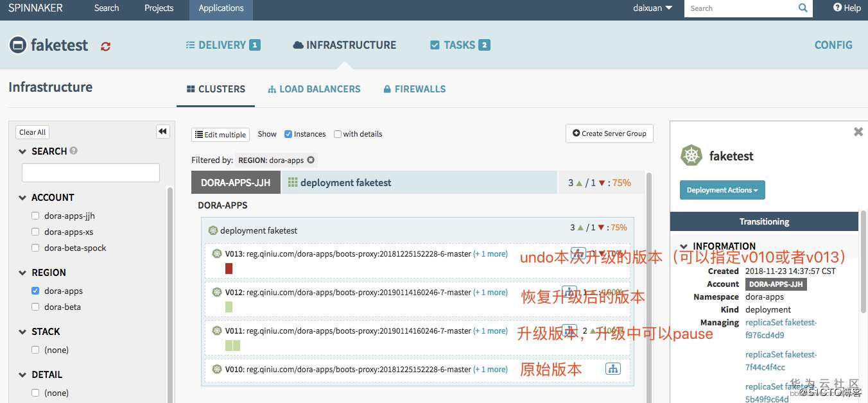
Task: Click the green instance square under V012
Action: 229,307
